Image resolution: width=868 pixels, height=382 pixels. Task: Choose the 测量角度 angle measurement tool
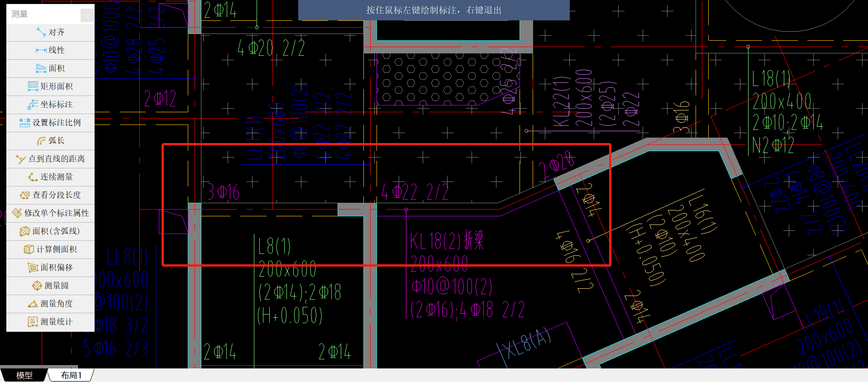(50, 304)
